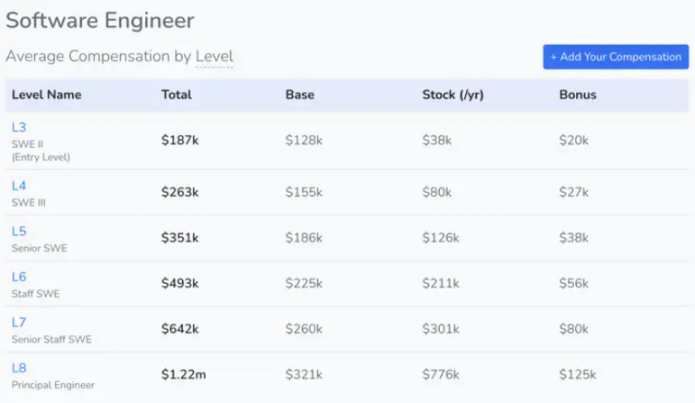Click the $776k stock value

[441, 375]
